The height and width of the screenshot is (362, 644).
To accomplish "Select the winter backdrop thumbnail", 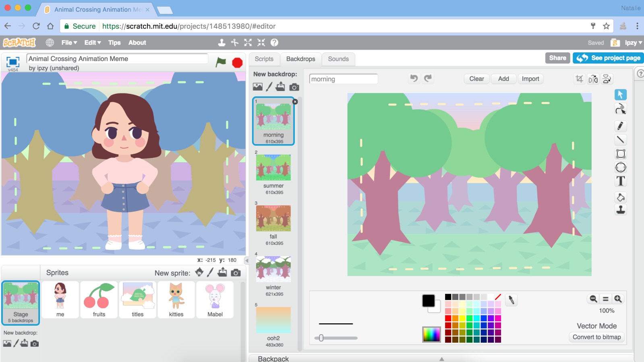I will (273, 269).
